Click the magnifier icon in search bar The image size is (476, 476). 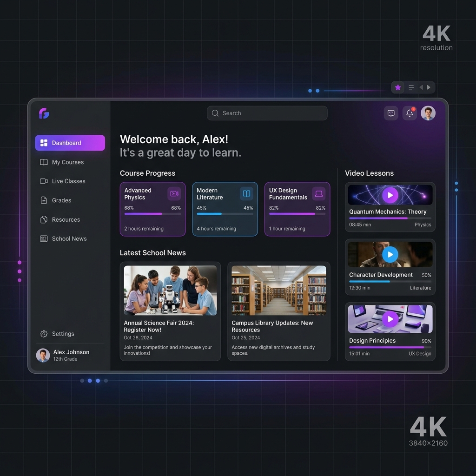[x=215, y=113]
